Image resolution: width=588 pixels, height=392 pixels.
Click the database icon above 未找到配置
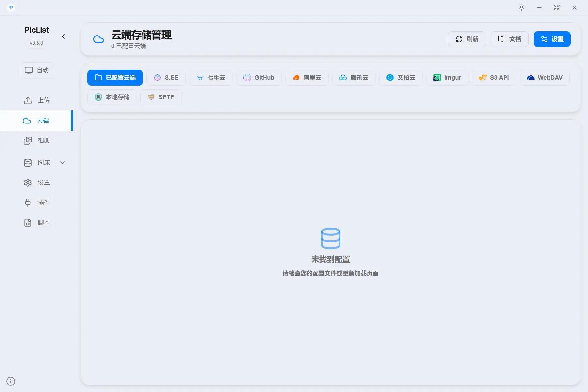pyautogui.click(x=331, y=238)
